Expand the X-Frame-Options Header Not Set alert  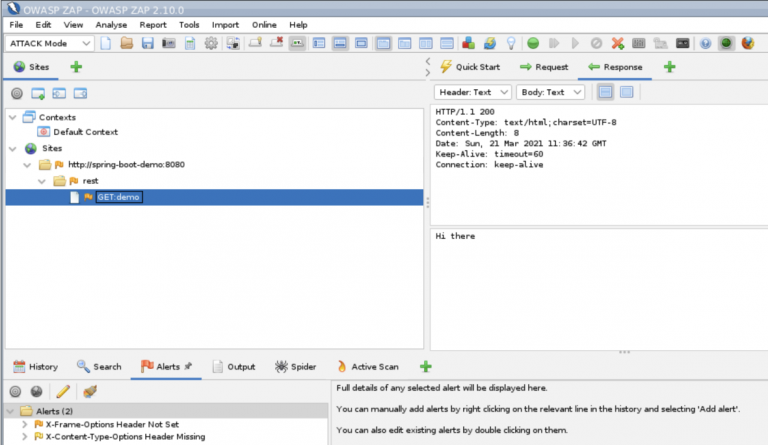click(25, 424)
